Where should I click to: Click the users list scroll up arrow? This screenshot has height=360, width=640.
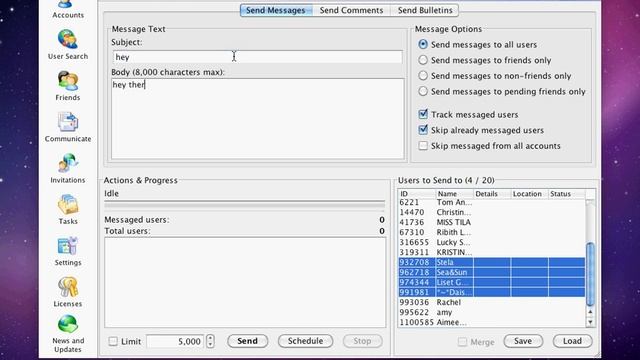pyautogui.click(x=590, y=312)
